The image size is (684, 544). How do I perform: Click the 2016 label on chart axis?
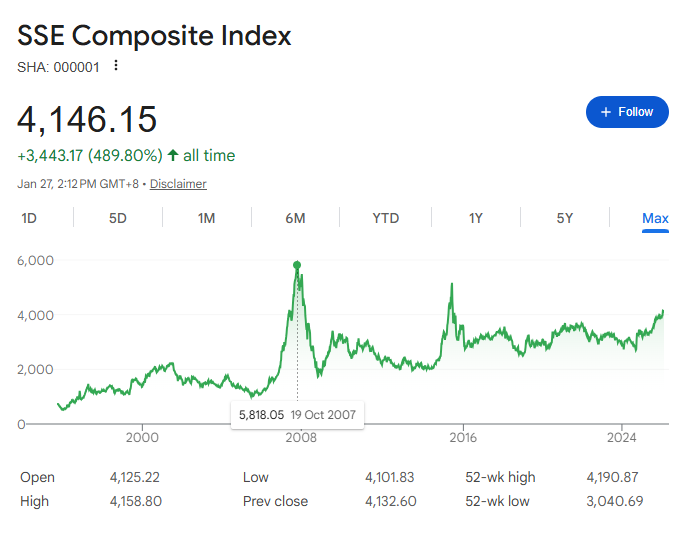[x=462, y=437]
